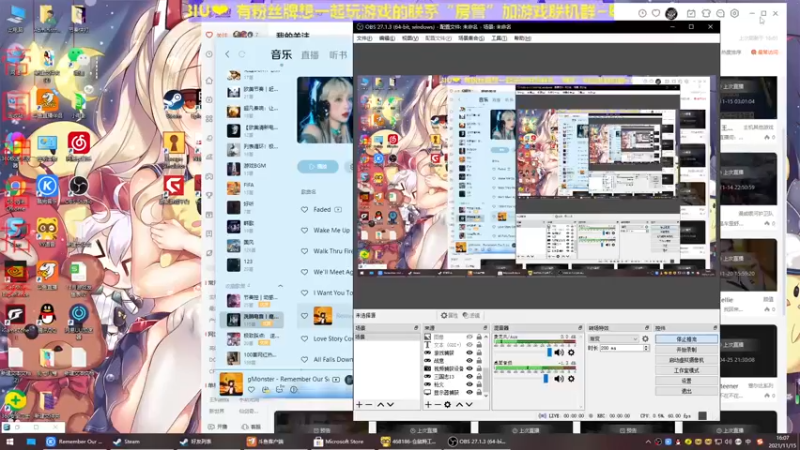The width and height of the screenshot is (800, 450).
Task: Open the 文件(F) menu in OBS
Action: (x=364, y=38)
